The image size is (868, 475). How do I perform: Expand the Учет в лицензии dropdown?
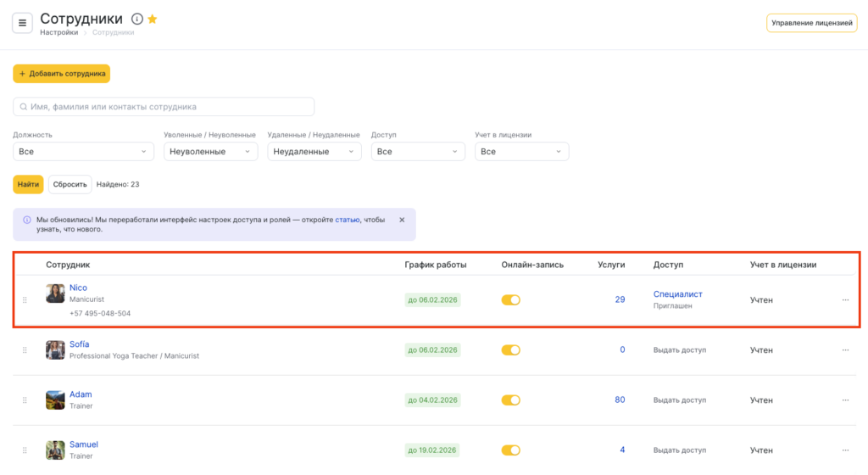pos(521,152)
